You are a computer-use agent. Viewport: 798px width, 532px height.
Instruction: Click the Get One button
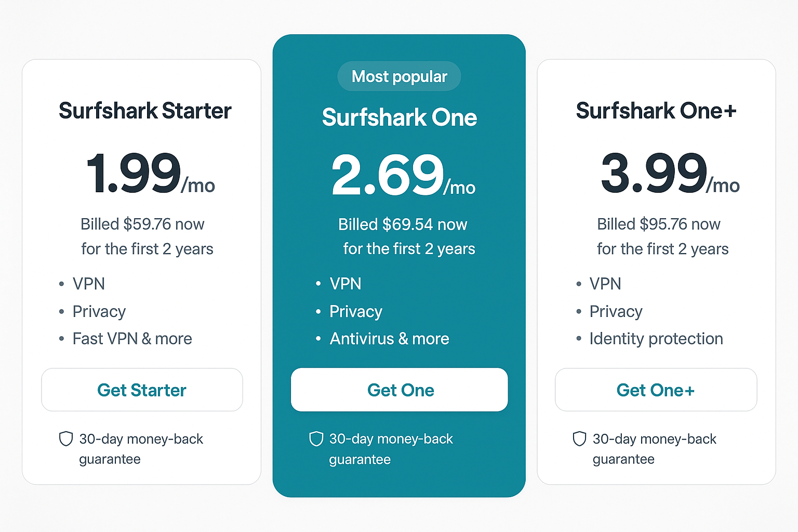[399, 390]
